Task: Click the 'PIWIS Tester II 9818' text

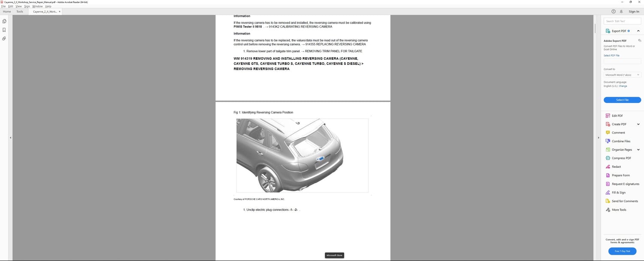Action: pos(248,27)
